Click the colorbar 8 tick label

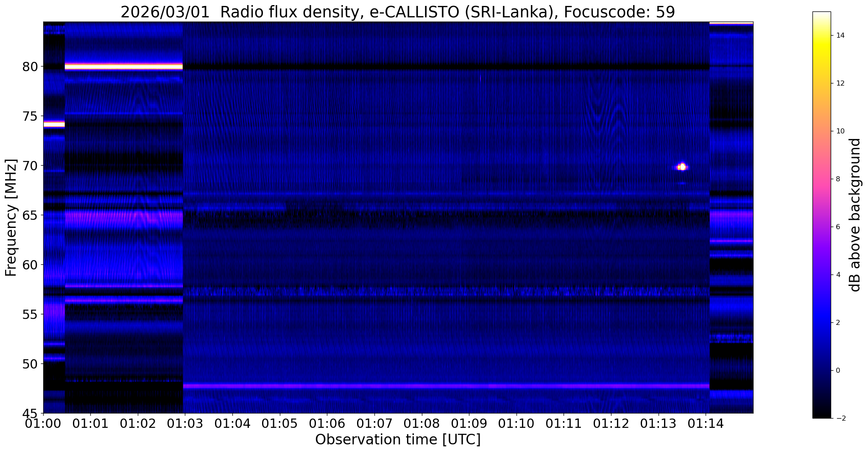pos(837,179)
